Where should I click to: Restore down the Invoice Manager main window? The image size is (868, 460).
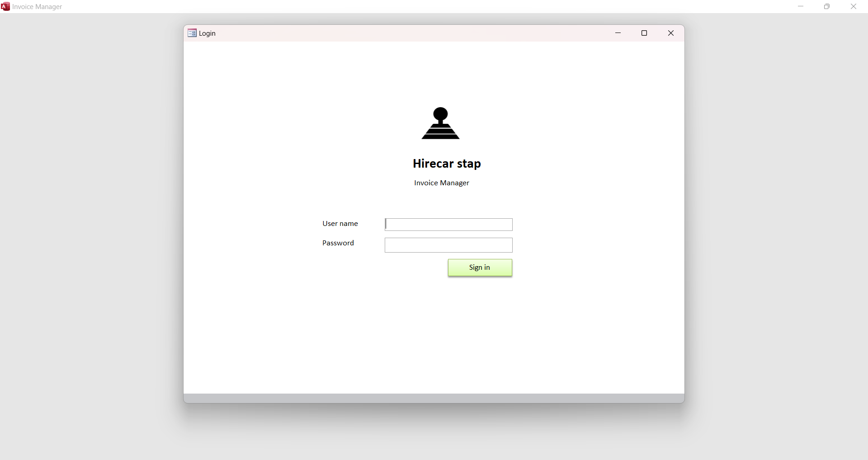coord(827,6)
